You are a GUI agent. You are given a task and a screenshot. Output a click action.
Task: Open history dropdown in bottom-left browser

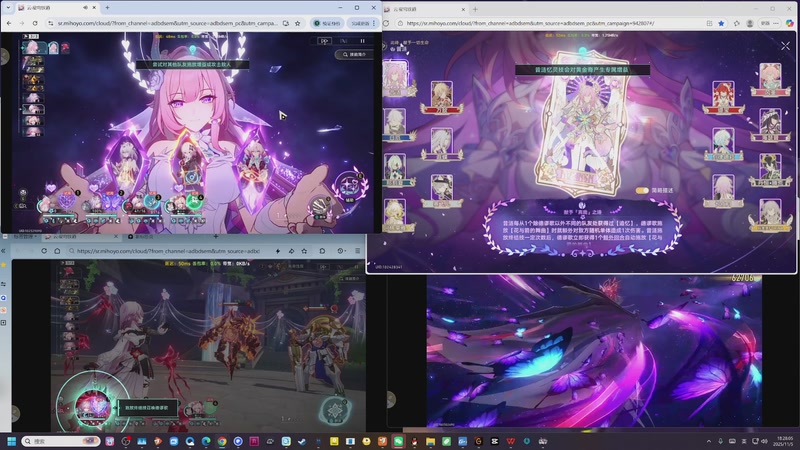click(341, 251)
